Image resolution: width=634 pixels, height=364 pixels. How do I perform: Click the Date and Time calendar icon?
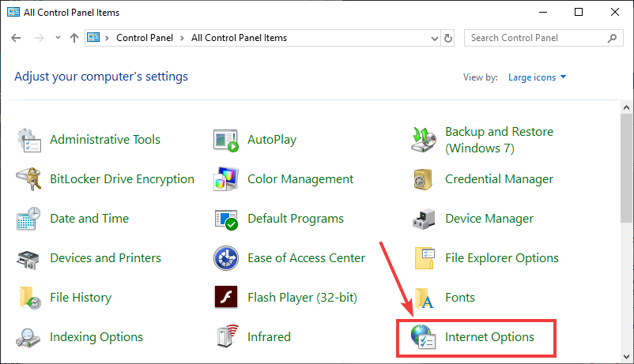[x=28, y=219]
